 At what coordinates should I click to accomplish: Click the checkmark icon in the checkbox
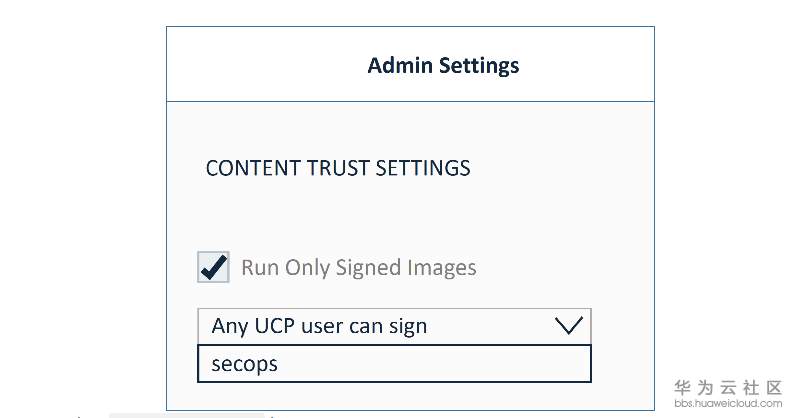tap(215, 266)
